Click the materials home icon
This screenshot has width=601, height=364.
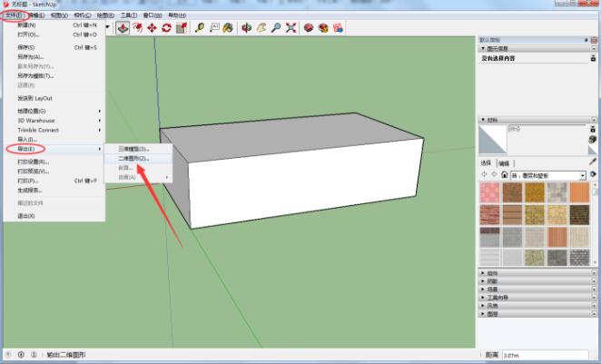507,174
